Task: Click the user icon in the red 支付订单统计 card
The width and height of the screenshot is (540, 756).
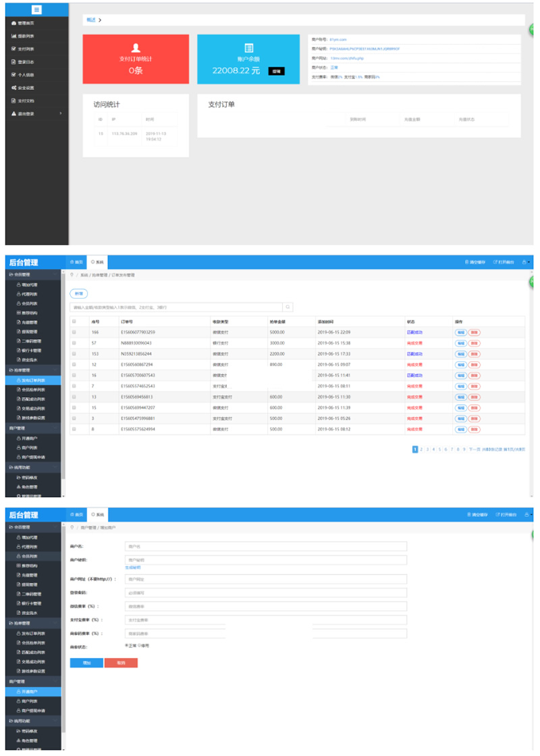Action: coord(136,47)
